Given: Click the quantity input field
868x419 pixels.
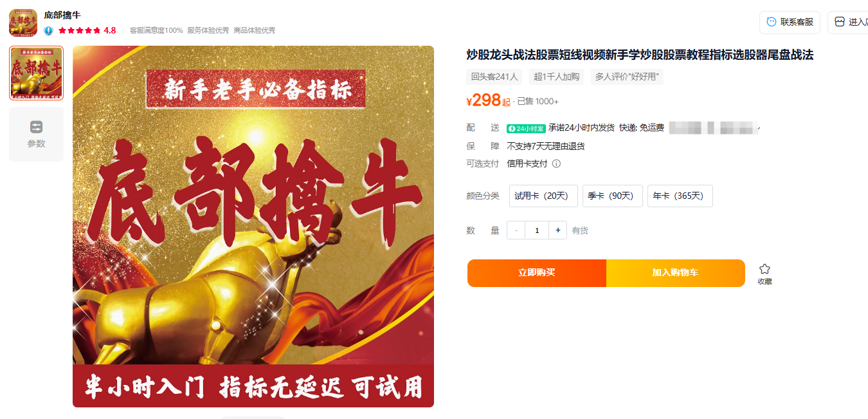Looking at the screenshot, I should pos(537,230).
